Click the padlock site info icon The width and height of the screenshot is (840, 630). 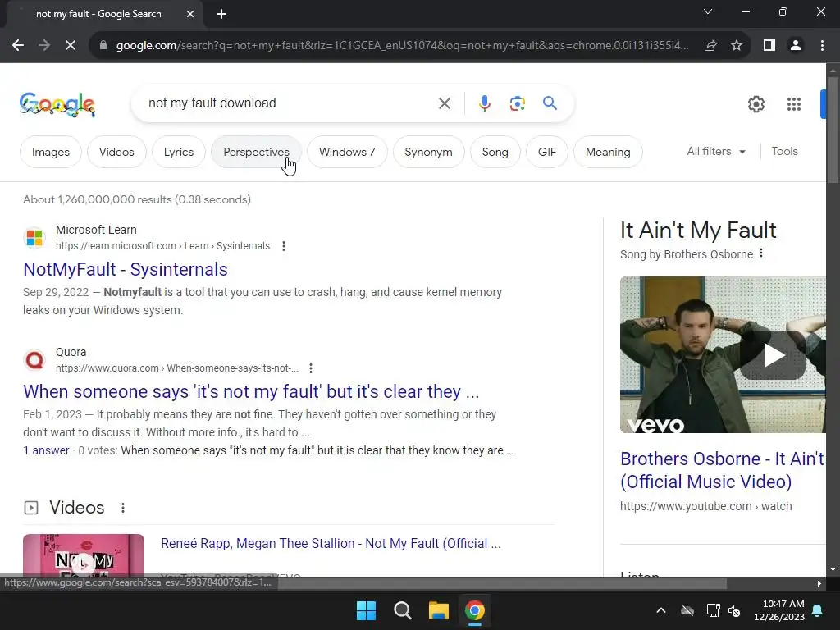[103, 46]
